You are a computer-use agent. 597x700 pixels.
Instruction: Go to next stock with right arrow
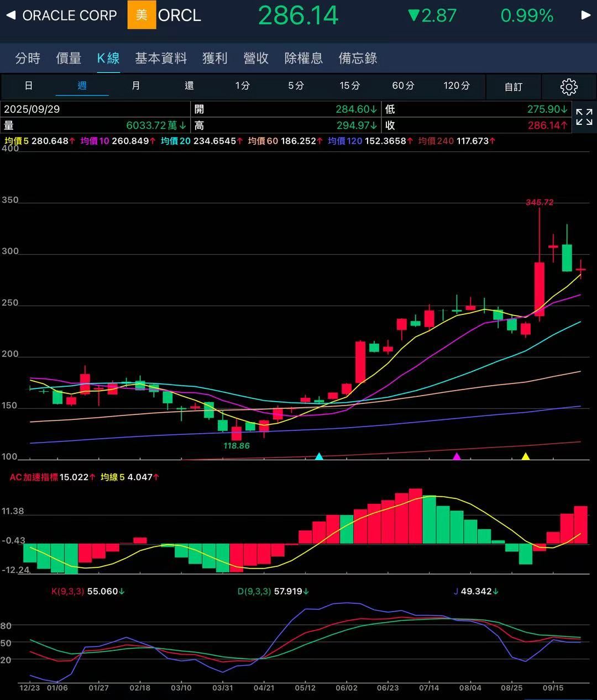pos(586,15)
